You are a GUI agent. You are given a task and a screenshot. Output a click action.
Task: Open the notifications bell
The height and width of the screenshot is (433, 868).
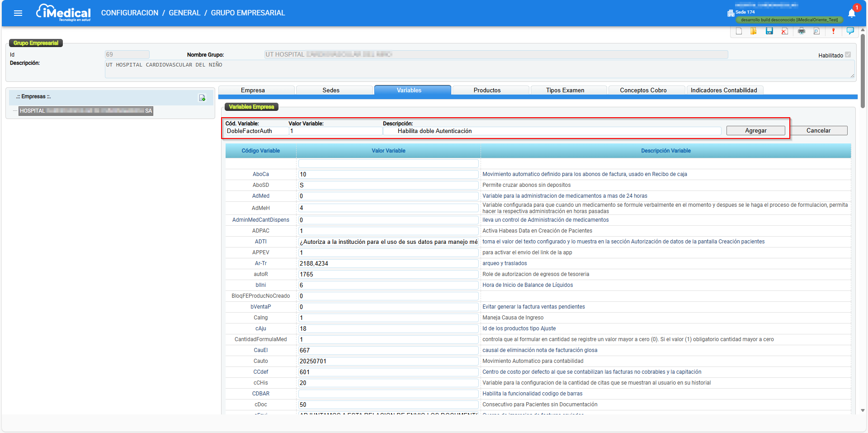click(x=852, y=13)
